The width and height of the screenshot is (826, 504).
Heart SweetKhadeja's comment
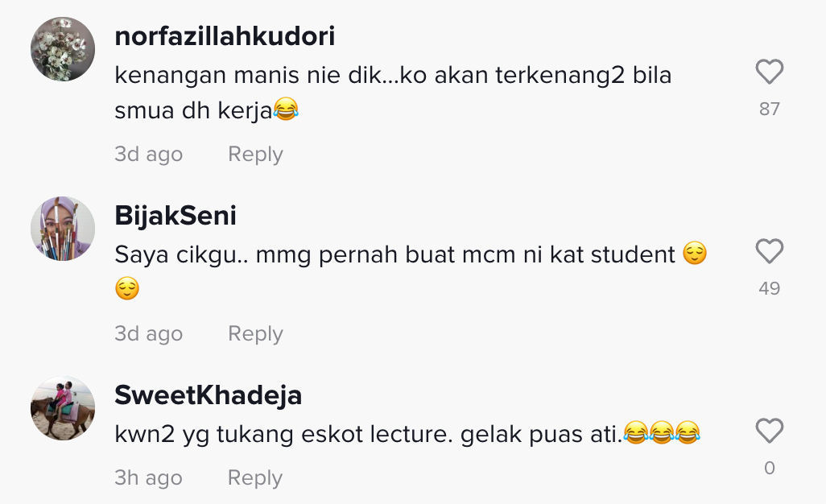[770, 432]
